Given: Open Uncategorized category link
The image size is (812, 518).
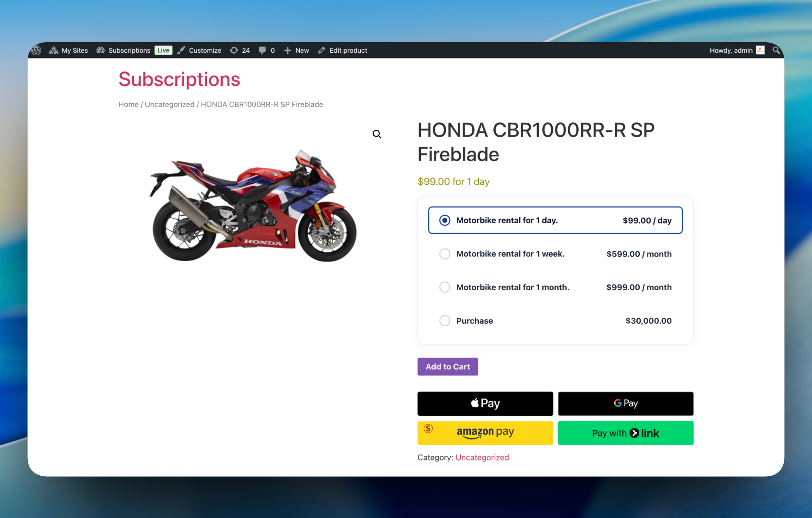Looking at the screenshot, I should pyautogui.click(x=482, y=458).
